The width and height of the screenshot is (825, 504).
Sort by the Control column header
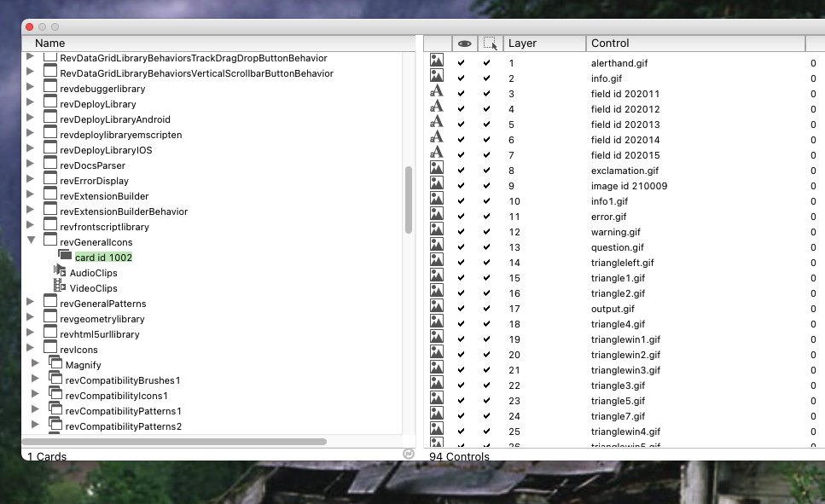tap(694, 43)
